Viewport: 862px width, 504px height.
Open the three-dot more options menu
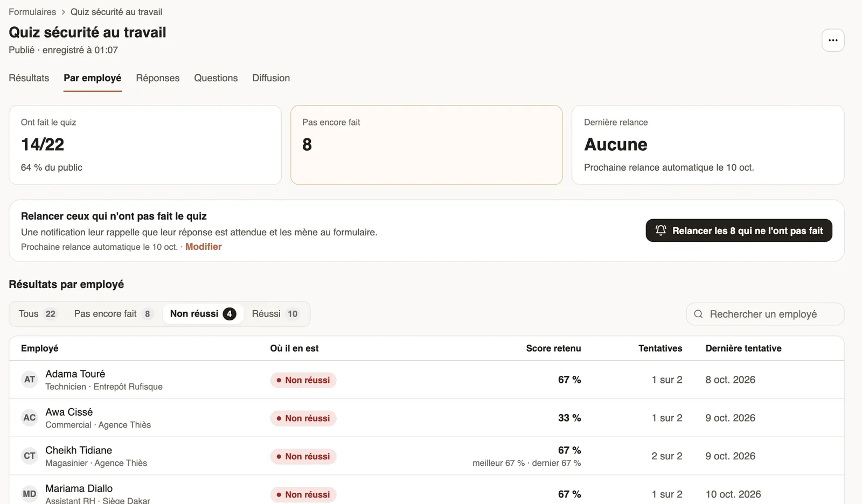click(x=833, y=40)
